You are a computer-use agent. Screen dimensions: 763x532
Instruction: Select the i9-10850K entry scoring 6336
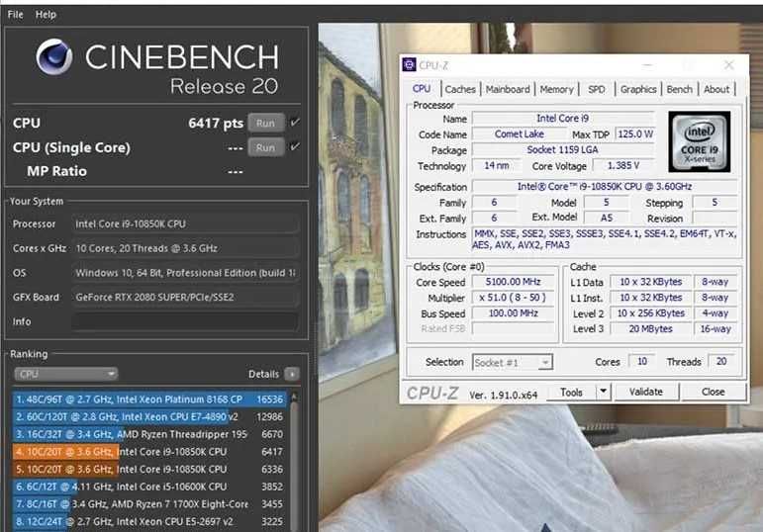coord(148,470)
